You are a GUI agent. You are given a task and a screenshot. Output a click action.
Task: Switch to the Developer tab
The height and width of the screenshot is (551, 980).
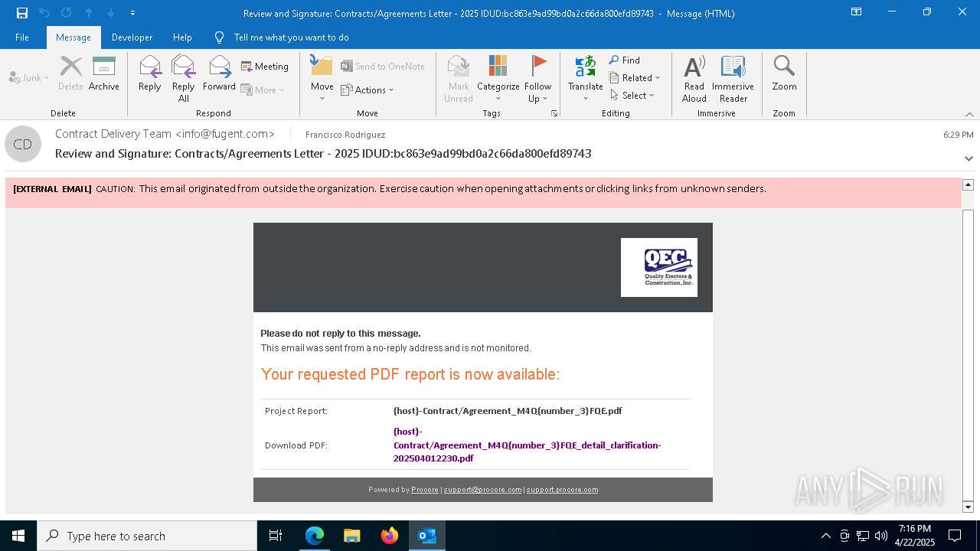click(132, 37)
